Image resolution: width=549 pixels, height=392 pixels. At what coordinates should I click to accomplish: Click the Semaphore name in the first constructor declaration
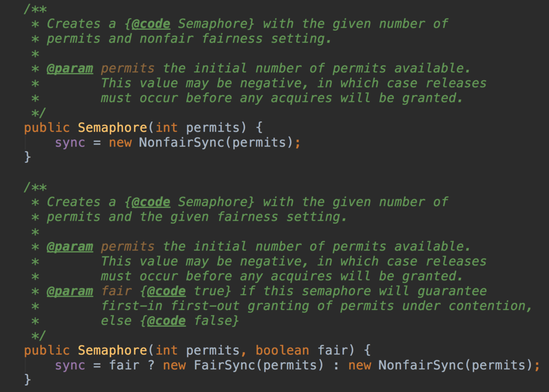[112, 128]
